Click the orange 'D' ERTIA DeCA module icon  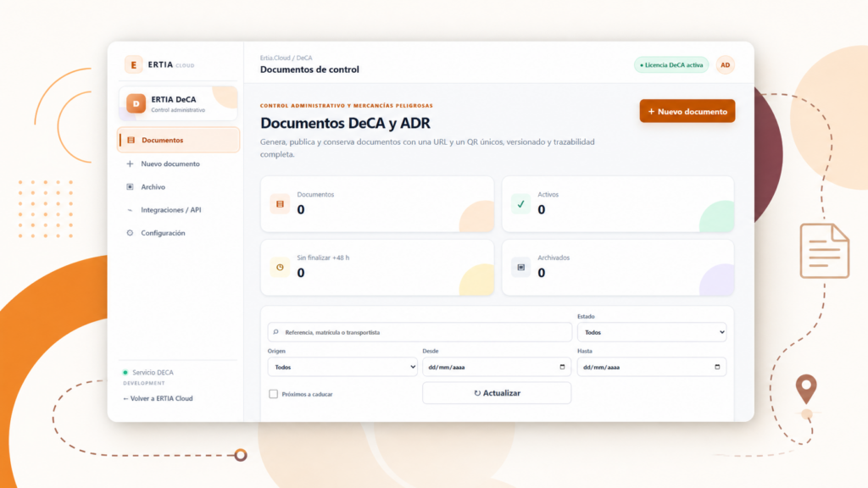click(136, 103)
